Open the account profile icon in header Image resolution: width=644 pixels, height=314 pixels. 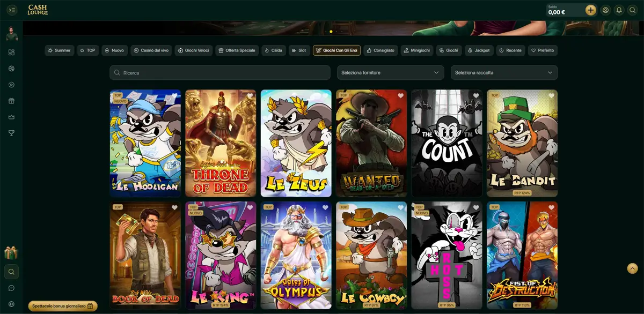(x=606, y=10)
